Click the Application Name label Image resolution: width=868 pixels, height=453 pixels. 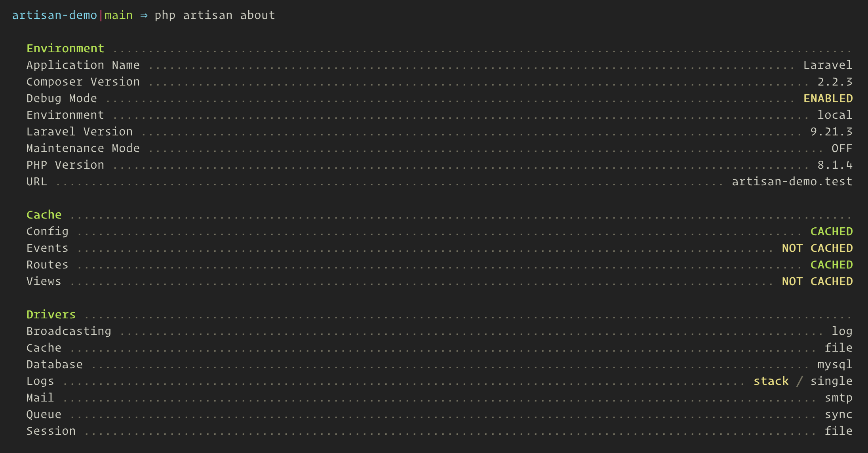[83, 65]
